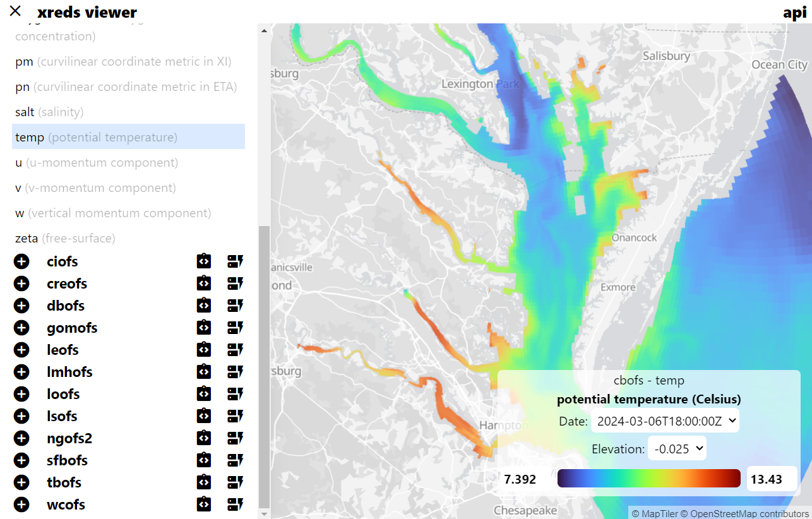This screenshot has width=812, height=519.
Task: Click the server bolt icon for leofs
Action: 236,350
